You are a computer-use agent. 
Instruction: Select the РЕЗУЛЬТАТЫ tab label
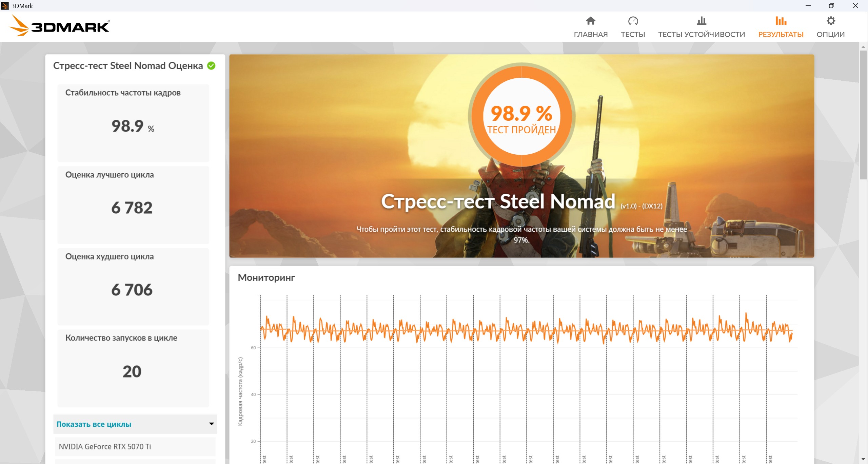click(781, 34)
